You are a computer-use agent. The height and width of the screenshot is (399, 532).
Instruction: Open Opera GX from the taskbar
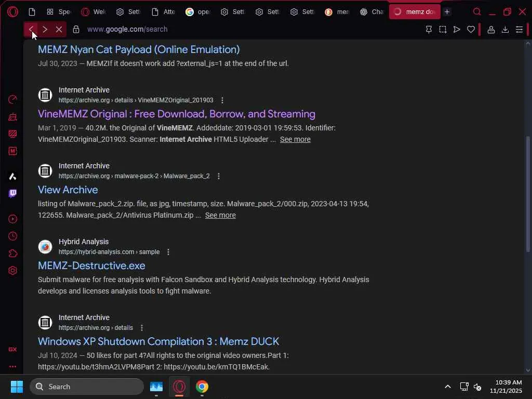(x=179, y=387)
